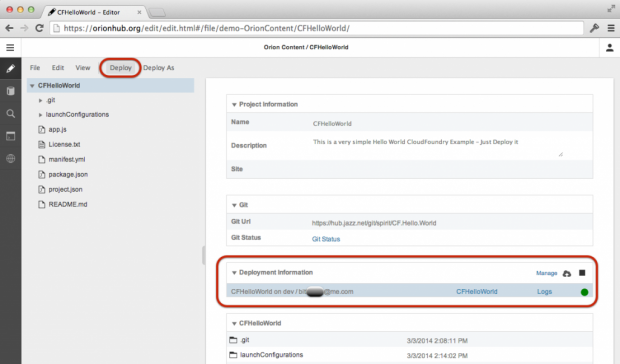The height and width of the screenshot is (364, 620).
Task: Click the Orion Content / CFHelloWorld breadcrumb
Action: (x=306, y=47)
